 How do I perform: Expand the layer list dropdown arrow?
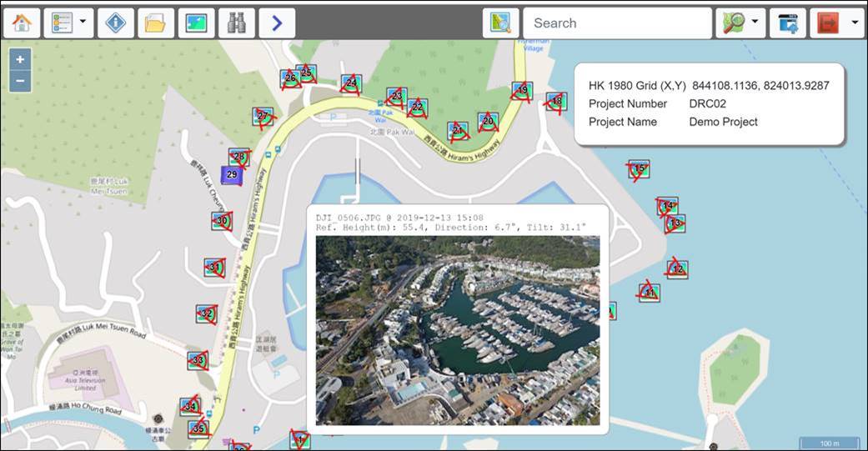(83, 23)
